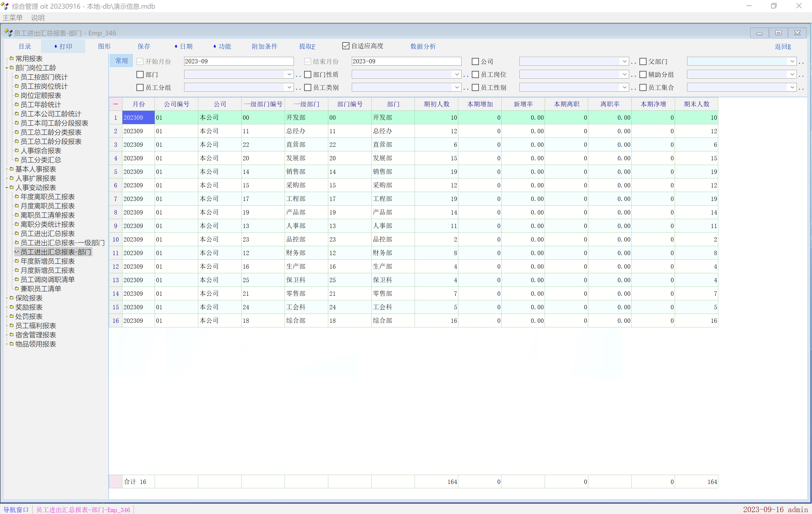Expand the 基本人事报表 tree node

(7, 169)
